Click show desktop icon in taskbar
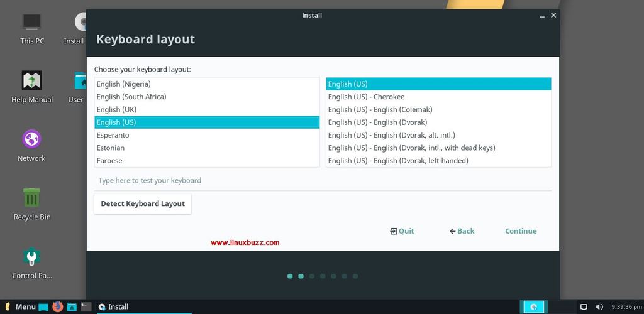The image size is (644, 314). point(43,306)
